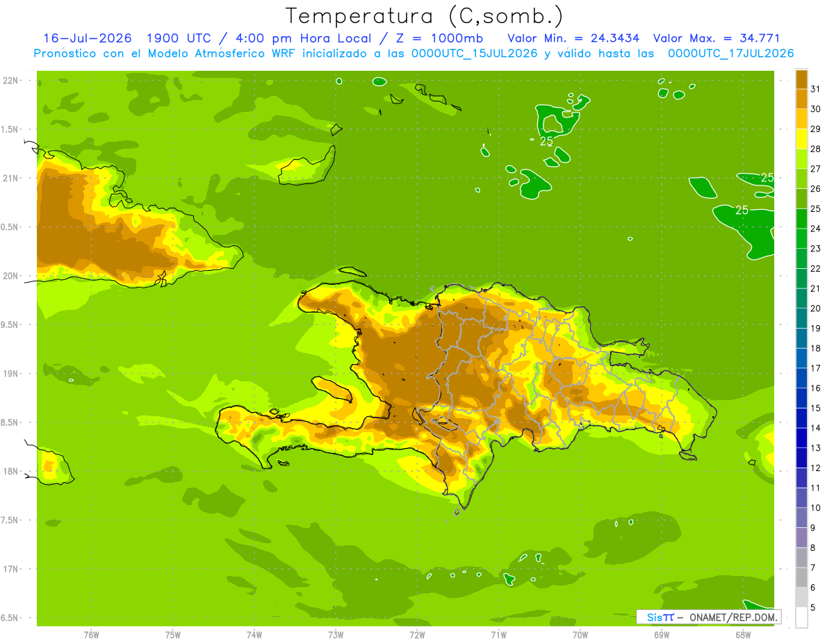Click the '71W' longitude axis label
The width and height of the screenshot is (834, 644).
[498, 635]
